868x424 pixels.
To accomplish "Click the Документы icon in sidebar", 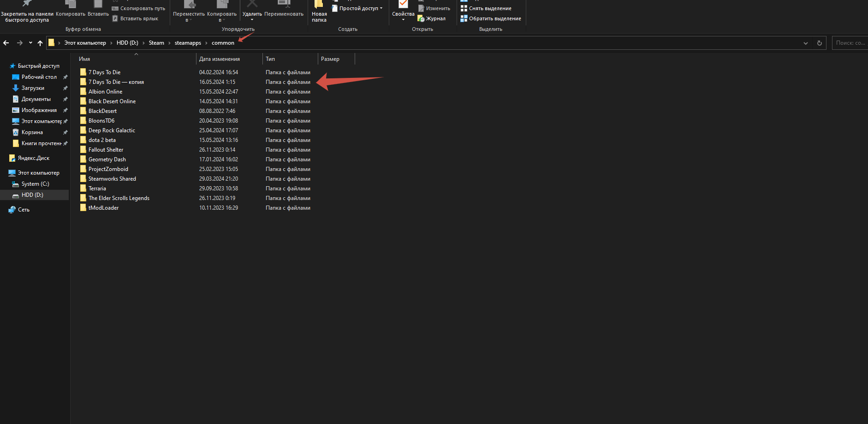I will tap(16, 99).
